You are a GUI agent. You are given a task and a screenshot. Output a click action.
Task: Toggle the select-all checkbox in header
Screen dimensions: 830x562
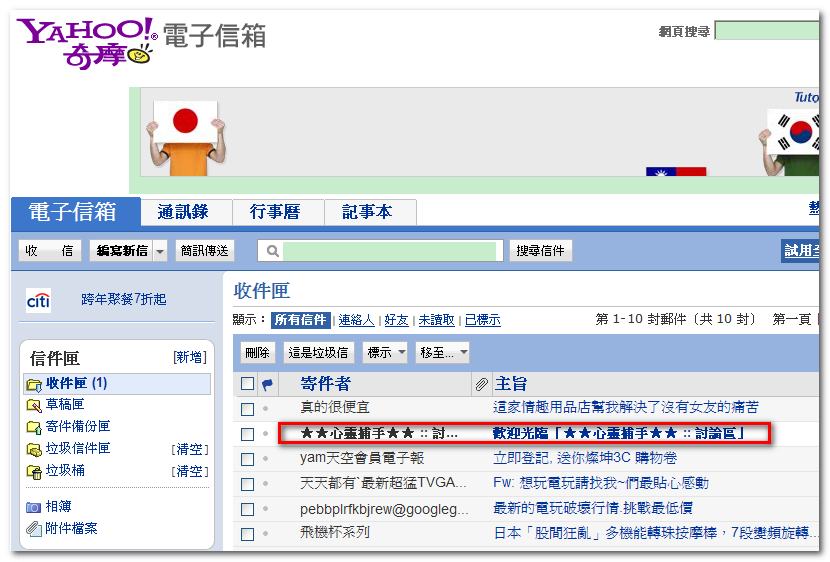[247, 384]
